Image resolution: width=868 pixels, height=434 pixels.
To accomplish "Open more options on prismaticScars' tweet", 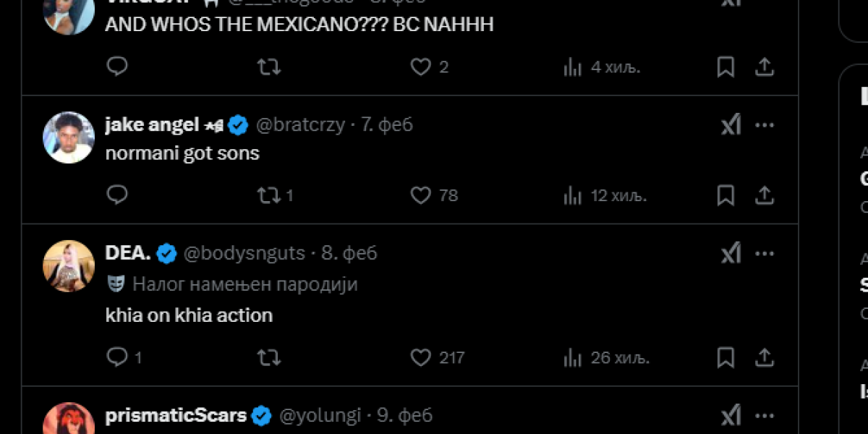I will [765, 415].
